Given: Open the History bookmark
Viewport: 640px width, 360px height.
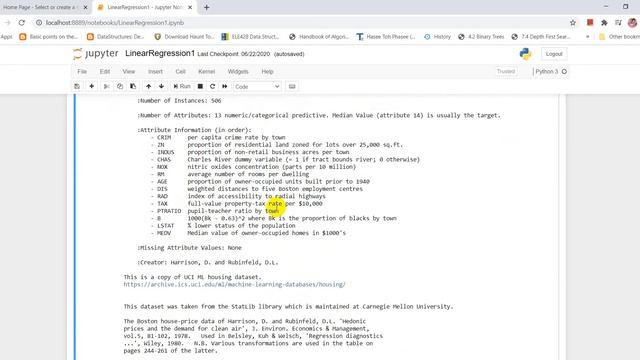Looking at the screenshot, I should click(437, 37).
